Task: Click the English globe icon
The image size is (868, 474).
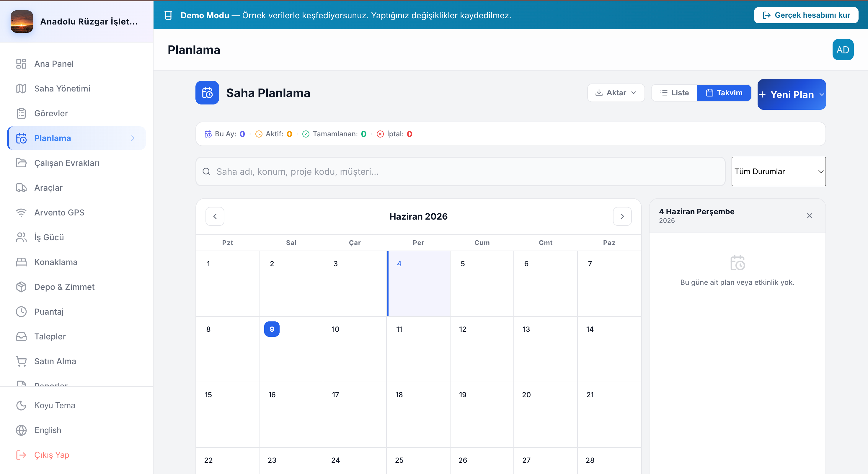Action: coord(21,430)
